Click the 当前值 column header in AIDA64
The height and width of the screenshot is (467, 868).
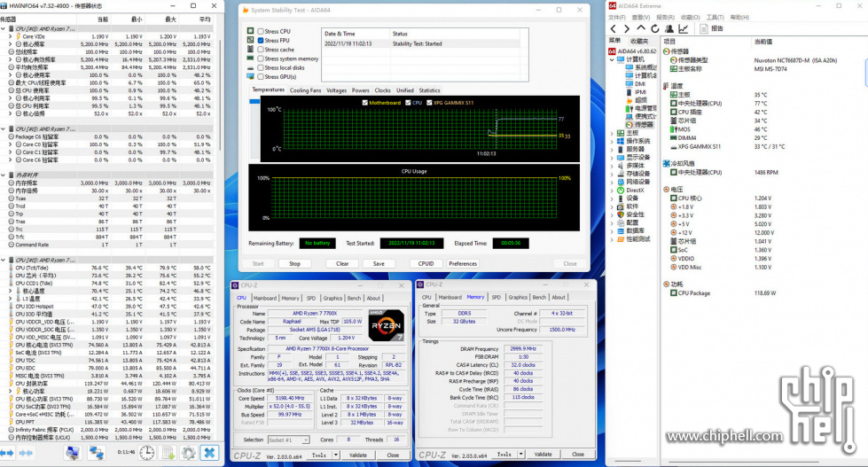(x=763, y=42)
